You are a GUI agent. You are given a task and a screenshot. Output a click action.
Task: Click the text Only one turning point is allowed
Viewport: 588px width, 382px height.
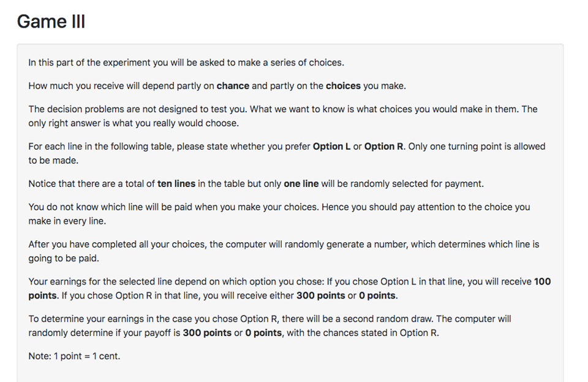pyautogui.click(x=477, y=147)
